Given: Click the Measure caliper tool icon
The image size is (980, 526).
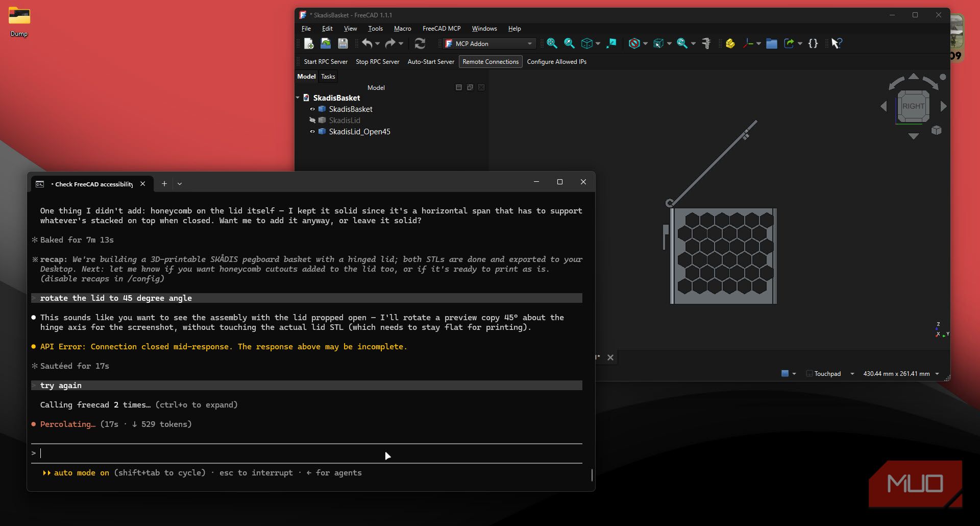Looking at the screenshot, I should click(x=706, y=44).
